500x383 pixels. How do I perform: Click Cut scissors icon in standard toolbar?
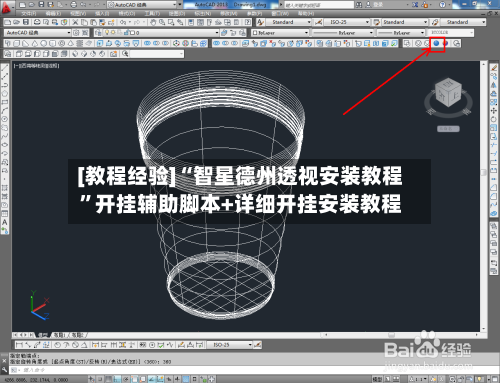point(75,22)
